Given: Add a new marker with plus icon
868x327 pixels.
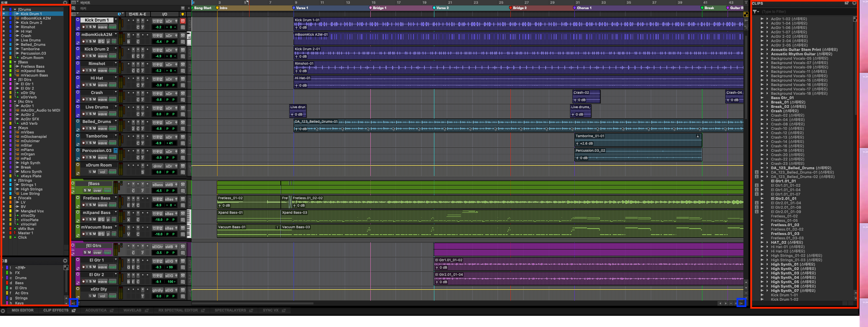Looking at the screenshot, I should pyautogui.click(x=189, y=8).
